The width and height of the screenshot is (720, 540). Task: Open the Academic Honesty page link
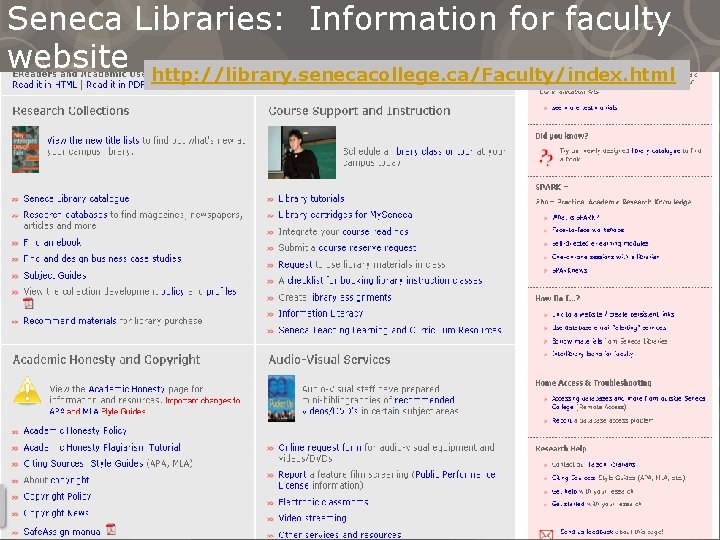point(126,389)
